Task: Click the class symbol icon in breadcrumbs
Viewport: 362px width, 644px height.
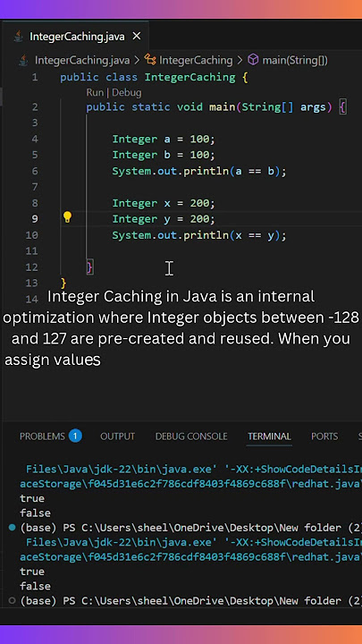Action: point(150,61)
